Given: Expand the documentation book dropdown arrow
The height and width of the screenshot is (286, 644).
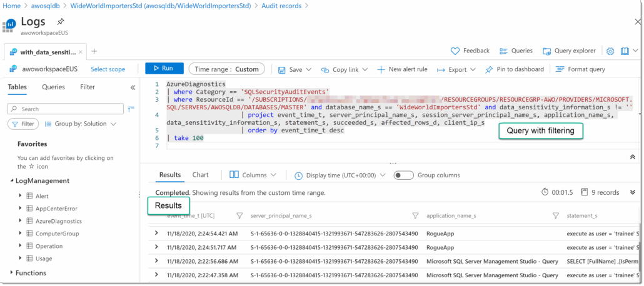Looking at the screenshot, I should (635, 51).
